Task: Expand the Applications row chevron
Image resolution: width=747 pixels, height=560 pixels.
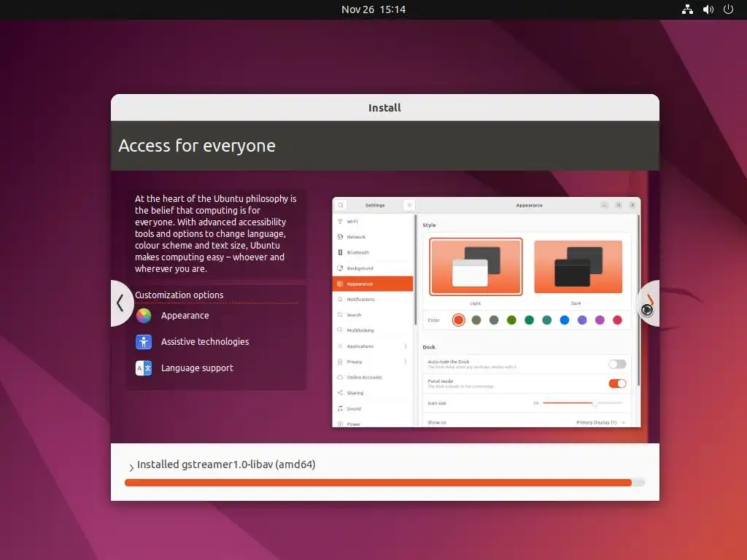Action: (x=406, y=346)
